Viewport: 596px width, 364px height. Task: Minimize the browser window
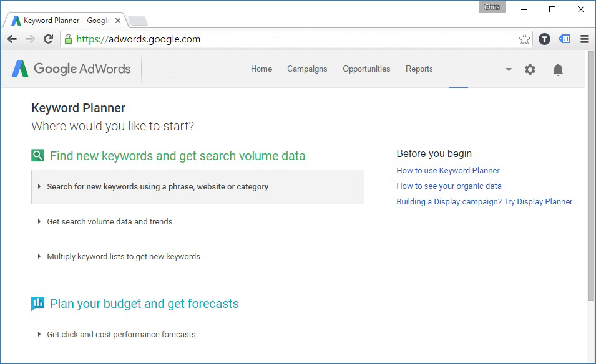pyautogui.click(x=524, y=9)
